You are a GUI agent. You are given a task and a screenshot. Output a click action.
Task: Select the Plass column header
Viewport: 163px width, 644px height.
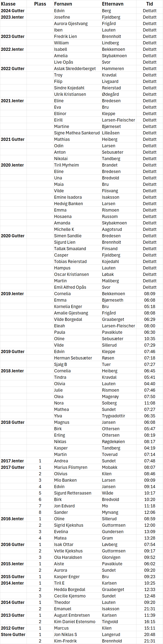40,4
